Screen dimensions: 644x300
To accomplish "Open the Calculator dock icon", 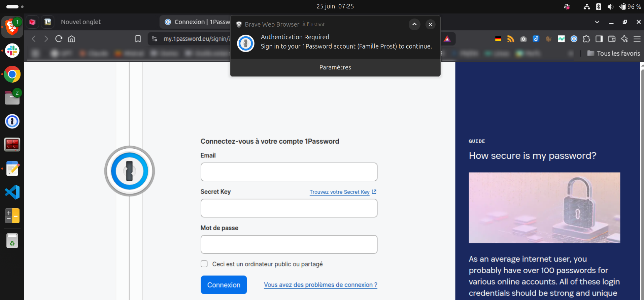I will (x=12, y=216).
